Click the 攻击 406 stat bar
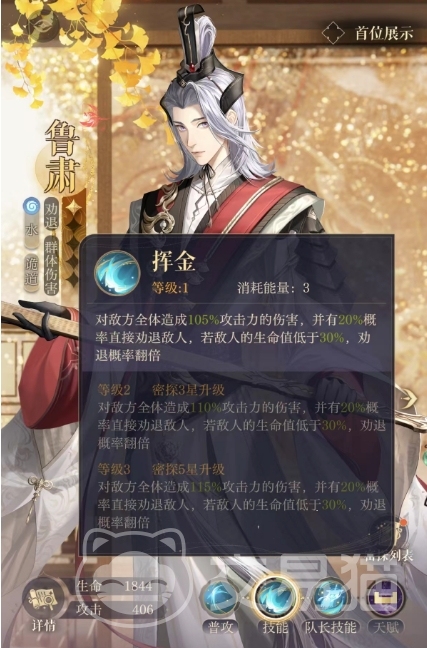Image resolution: width=427 pixels, height=648 pixels. (x=115, y=609)
